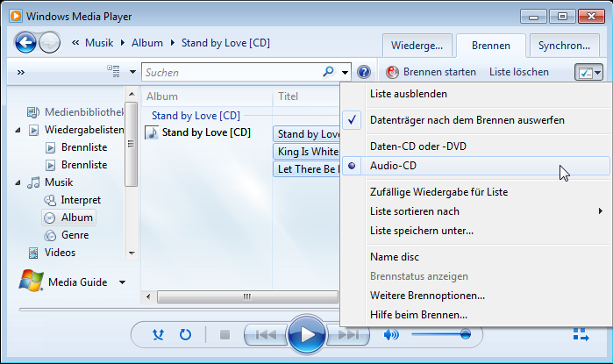This screenshot has width=613, height=364.
Task: Click the horizontal scrollbar thumb
Action: click(x=247, y=296)
